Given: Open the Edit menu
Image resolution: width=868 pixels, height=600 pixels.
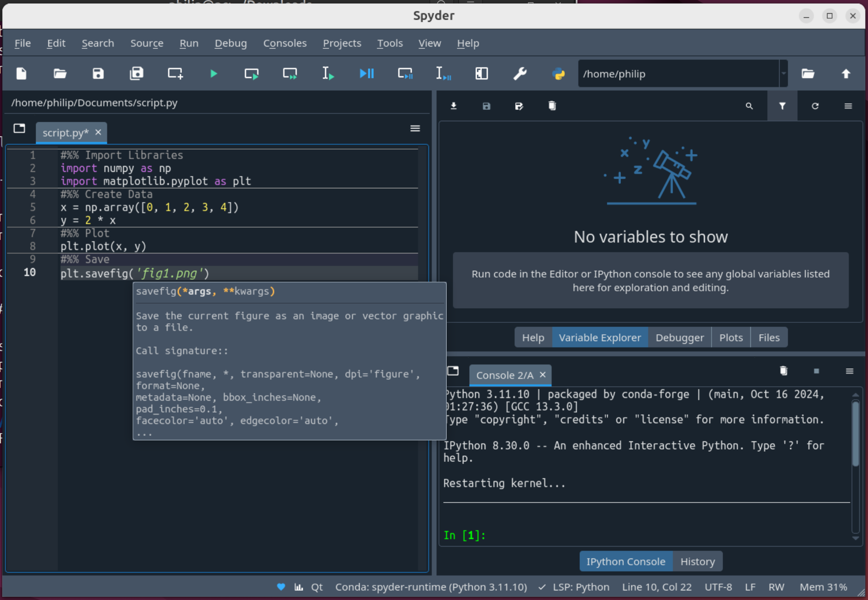Looking at the screenshot, I should point(56,43).
